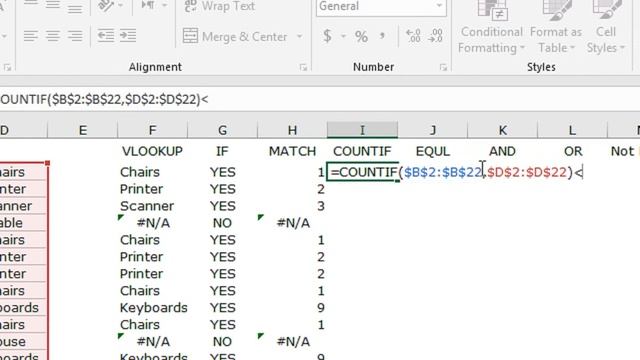Click the COUNTIF heading cell
This screenshot has height=360, width=640.
click(362, 151)
